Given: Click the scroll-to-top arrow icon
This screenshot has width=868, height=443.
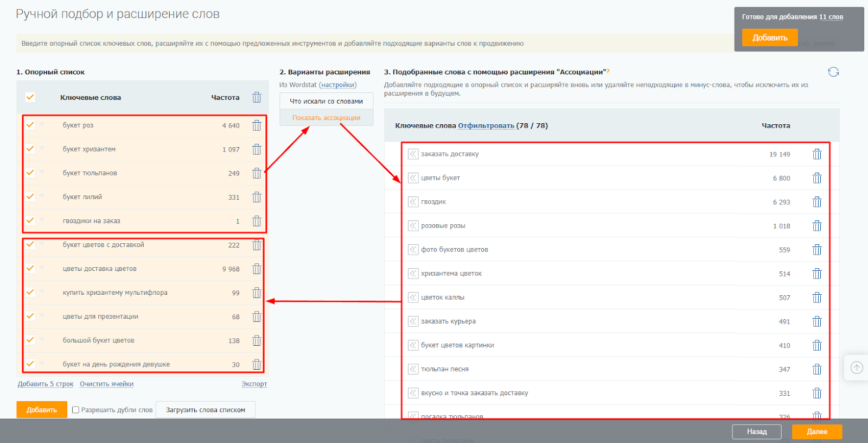Looking at the screenshot, I should click(x=857, y=368).
